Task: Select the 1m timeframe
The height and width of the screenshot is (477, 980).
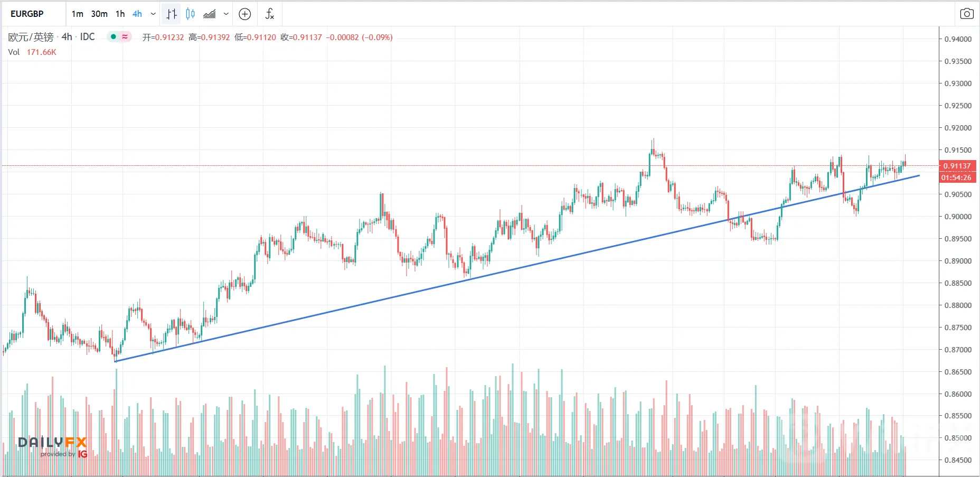Action: pyautogui.click(x=78, y=14)
